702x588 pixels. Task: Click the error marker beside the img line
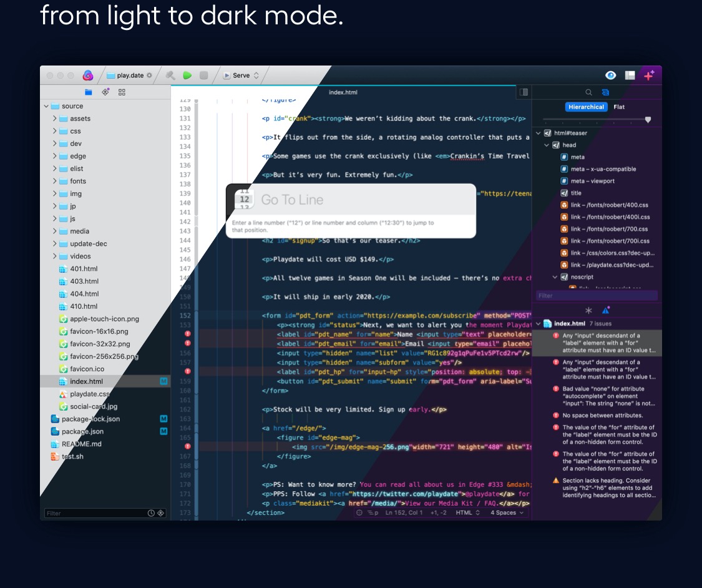188,446
